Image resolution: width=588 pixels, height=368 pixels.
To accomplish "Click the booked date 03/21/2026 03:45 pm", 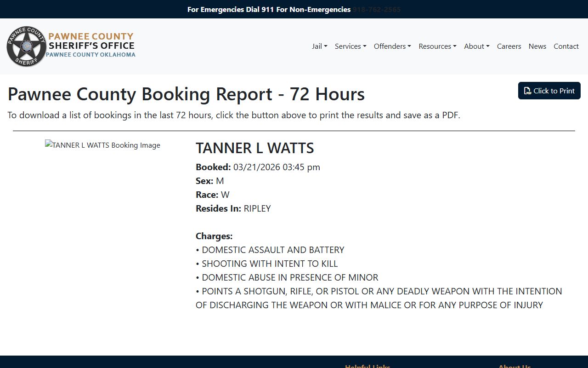I will coord(277,167).
